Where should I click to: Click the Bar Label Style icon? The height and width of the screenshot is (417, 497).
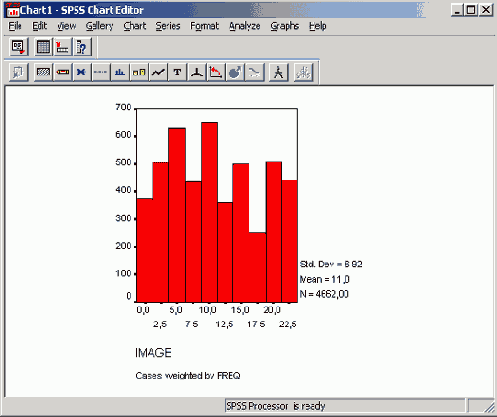[x=139, y=72]
